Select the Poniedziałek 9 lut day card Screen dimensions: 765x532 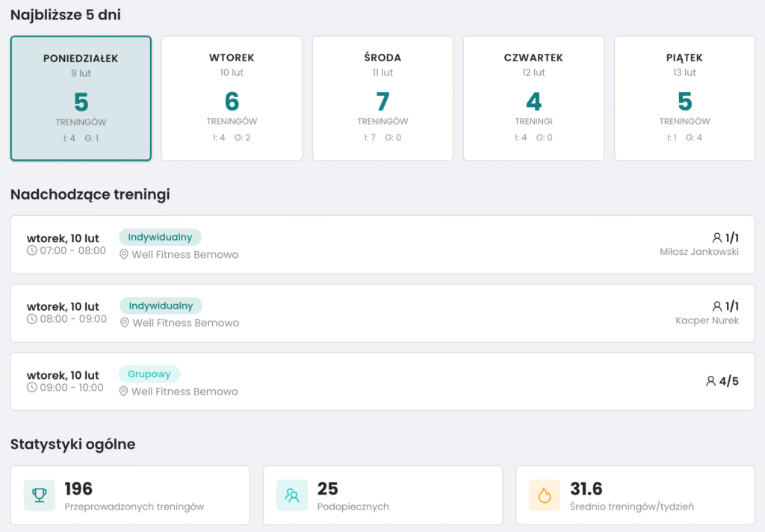(81, 98)
